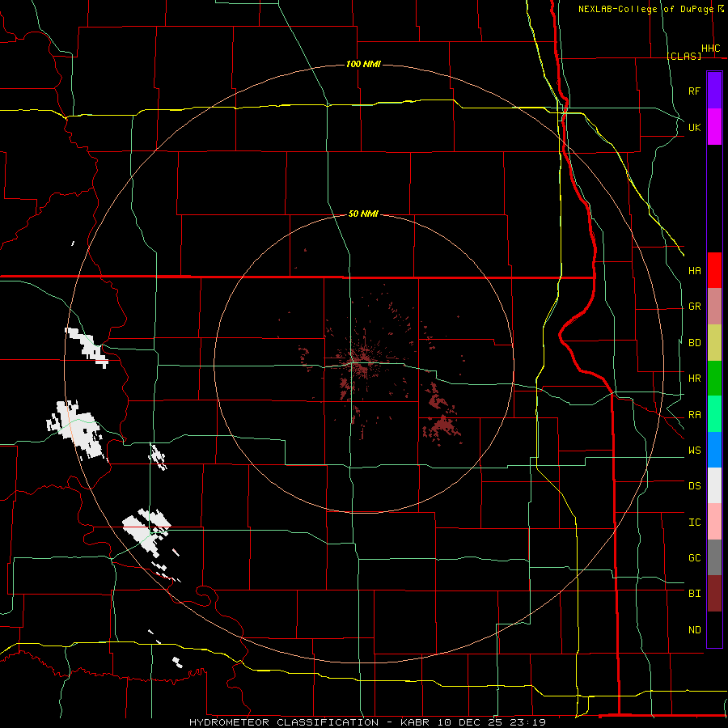Click the HHC product code text
The width and height of the screenshot is (728, 728).
coord(711,49)
